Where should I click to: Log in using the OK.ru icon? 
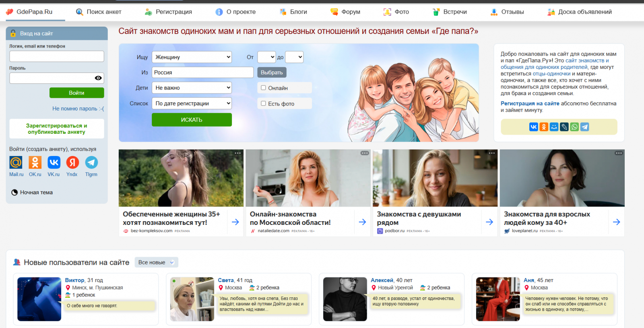pyautogui.click(x=35, y=162)
